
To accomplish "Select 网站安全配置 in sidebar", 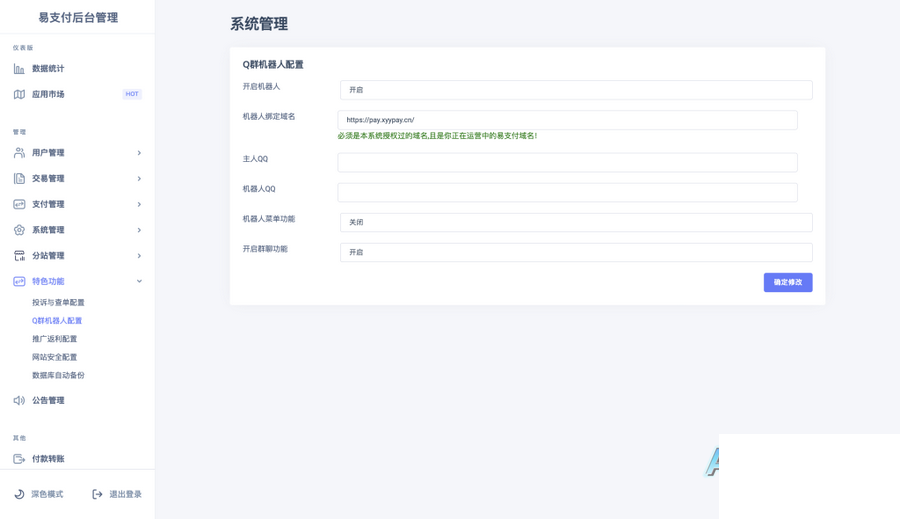I will click(x=54, y=357).
